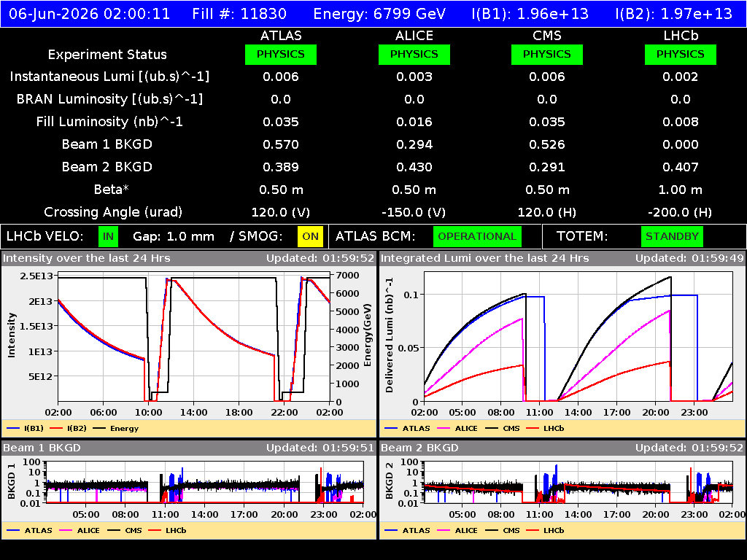
Task: Click the Crossing Angle (urad) row label
Action: click(113, 212)
